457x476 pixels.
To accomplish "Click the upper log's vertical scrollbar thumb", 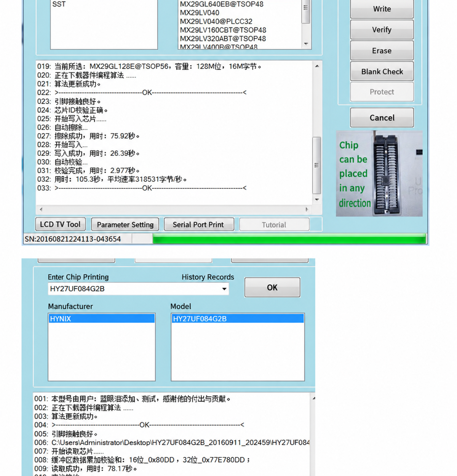I will (317, 165).
